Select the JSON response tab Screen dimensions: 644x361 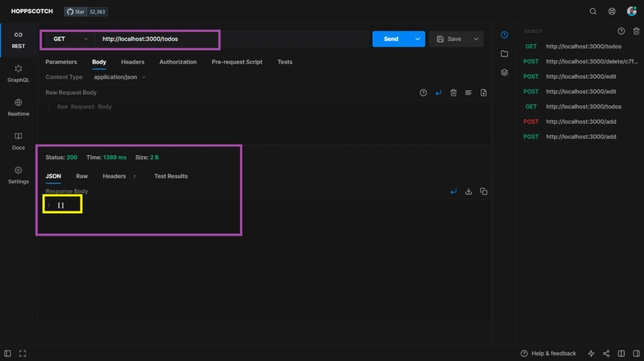pyautogui.click(x=53, y=176)
